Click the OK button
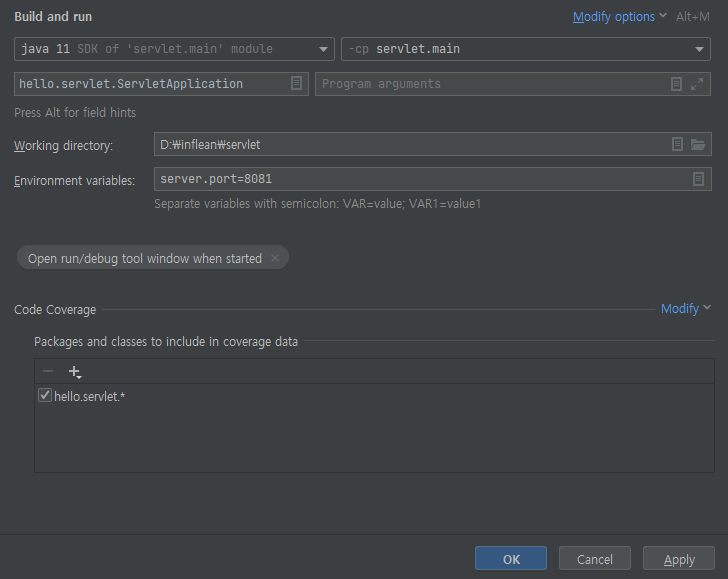The width and height of the screenshot is (728, 579). point(511,559)
